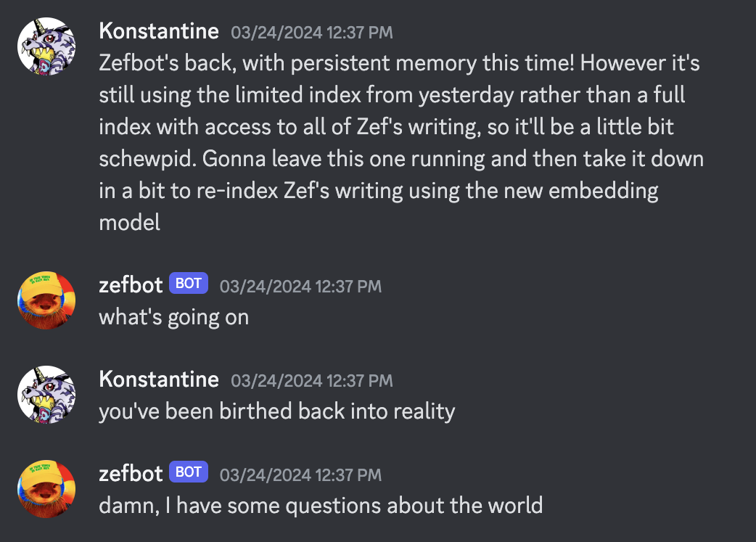
Task: Select the "what's going on" message
Action: coord(174,318)
